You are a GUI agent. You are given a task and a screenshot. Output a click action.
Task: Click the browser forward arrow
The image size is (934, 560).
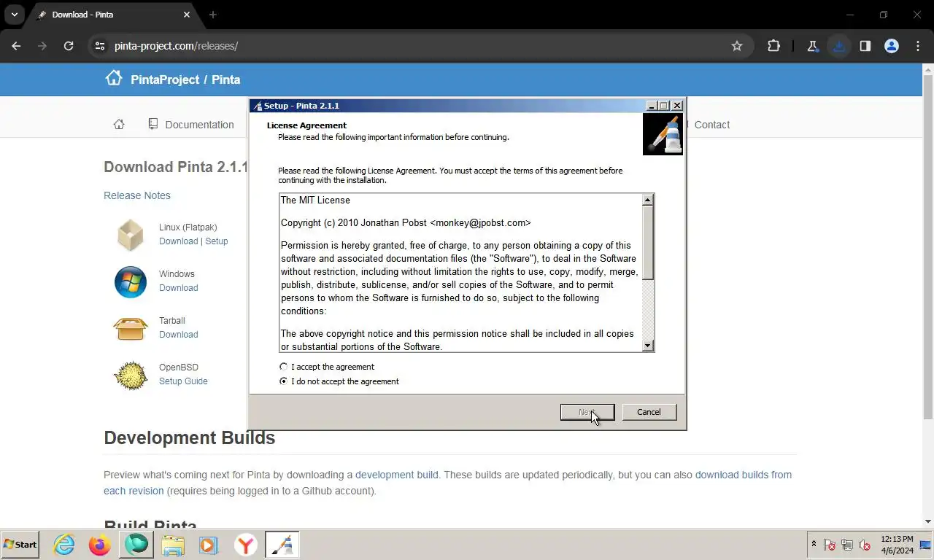point(42,46)
